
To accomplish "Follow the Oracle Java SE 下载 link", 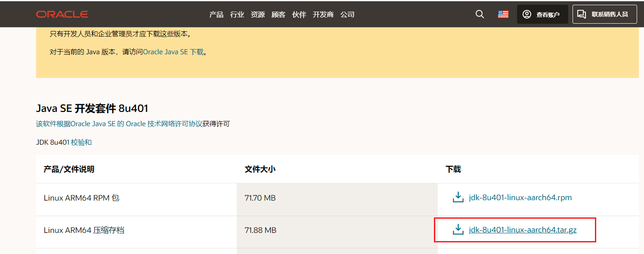I will [173, 52].
